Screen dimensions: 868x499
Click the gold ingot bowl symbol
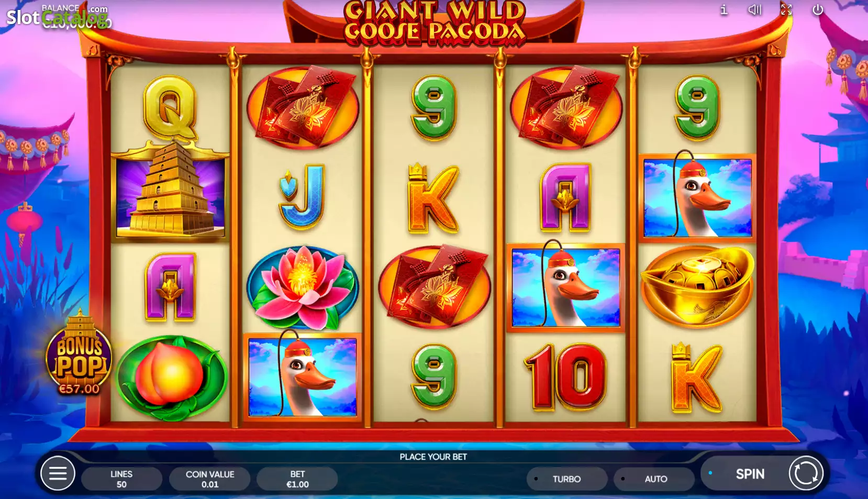point(697,286)
